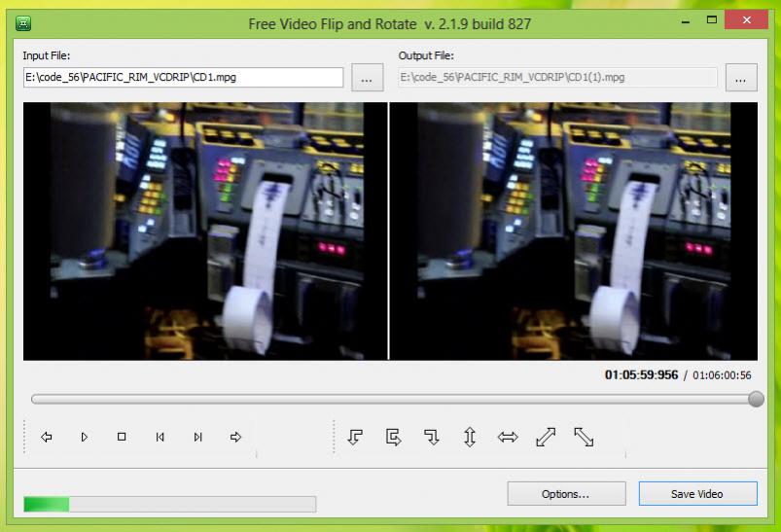
Task: Click the application icon in title bar
Action: pyautogui.click(x=23, y=23)
